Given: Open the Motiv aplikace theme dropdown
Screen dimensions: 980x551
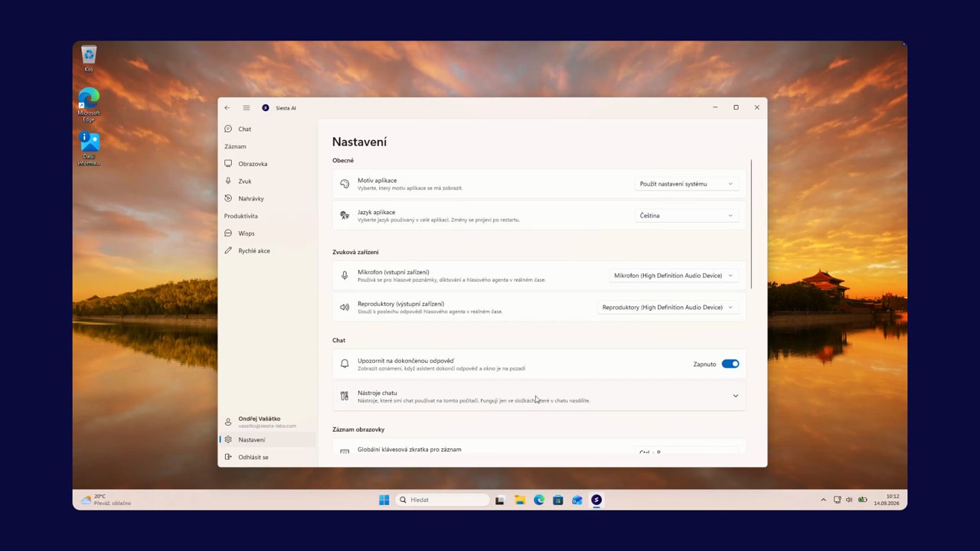Looking at the screenshot, I should pyautogui.click(x=686, y=184).
